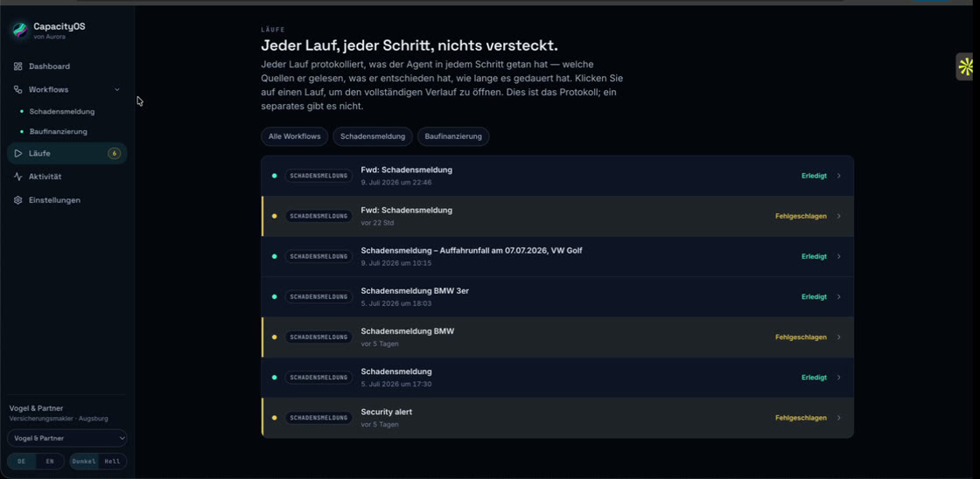Open the Schadensmeldung BMW 3er run
Viewport: 980px width, 479px height.
557,296
